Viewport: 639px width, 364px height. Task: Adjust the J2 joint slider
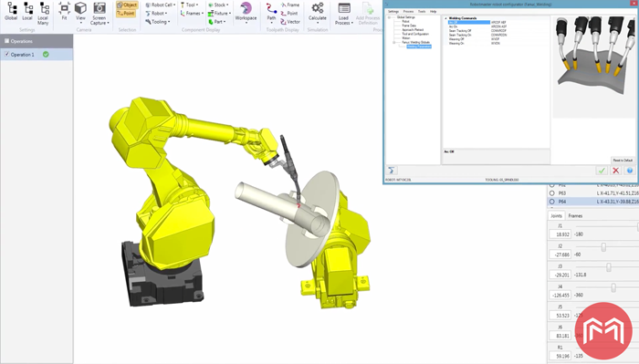point(603,246)
